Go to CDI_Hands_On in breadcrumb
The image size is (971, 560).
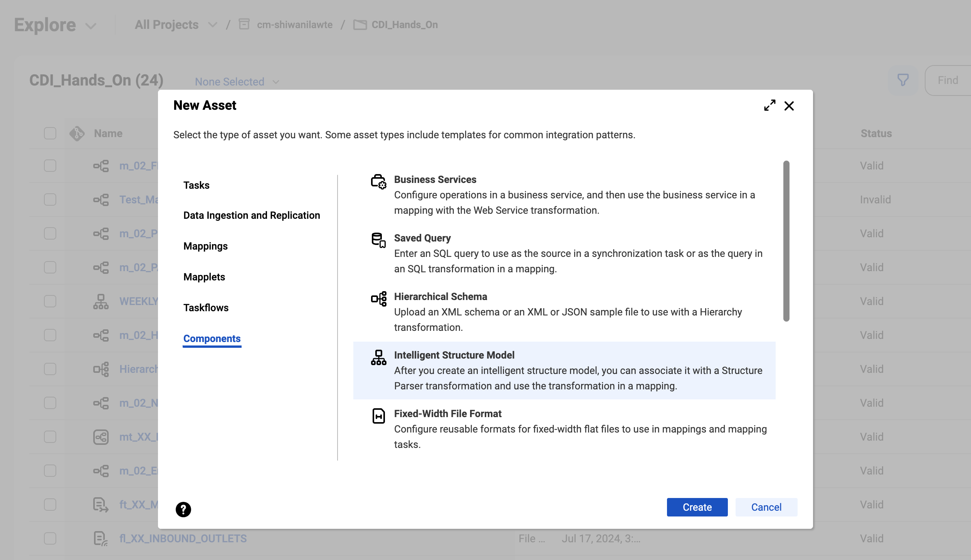pyautogui.click(x=405, y=25)
